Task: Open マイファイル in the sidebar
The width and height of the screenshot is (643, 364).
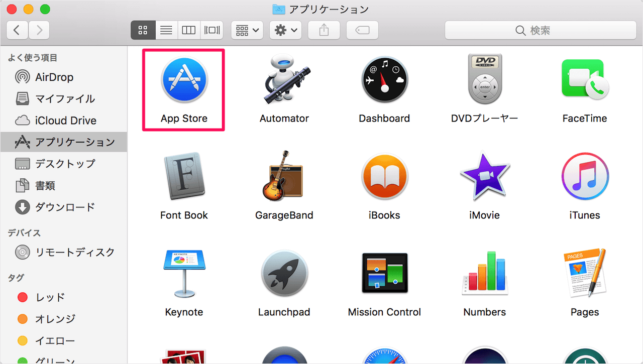Action: [63, 98]
